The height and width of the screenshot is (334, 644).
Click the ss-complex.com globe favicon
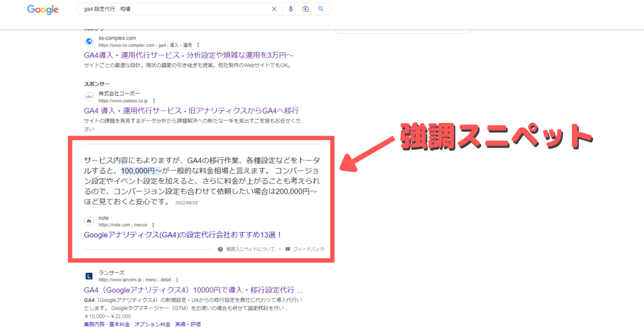89,41
